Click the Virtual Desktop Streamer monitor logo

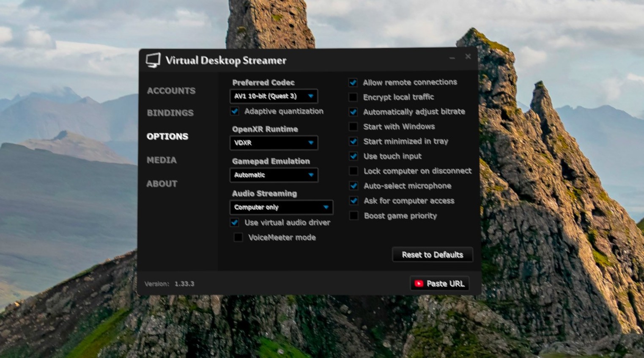(x=153, y=60)
